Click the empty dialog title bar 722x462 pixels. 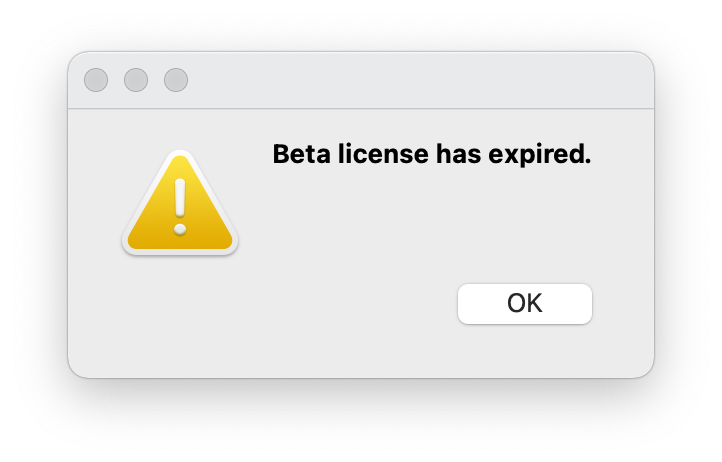(x=400, y=80)
